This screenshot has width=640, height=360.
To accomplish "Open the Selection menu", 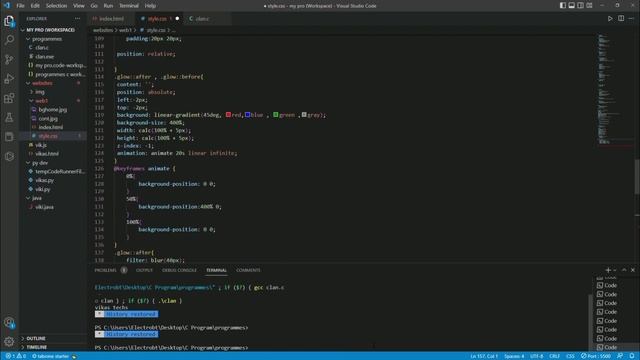I will coord(56,6).
